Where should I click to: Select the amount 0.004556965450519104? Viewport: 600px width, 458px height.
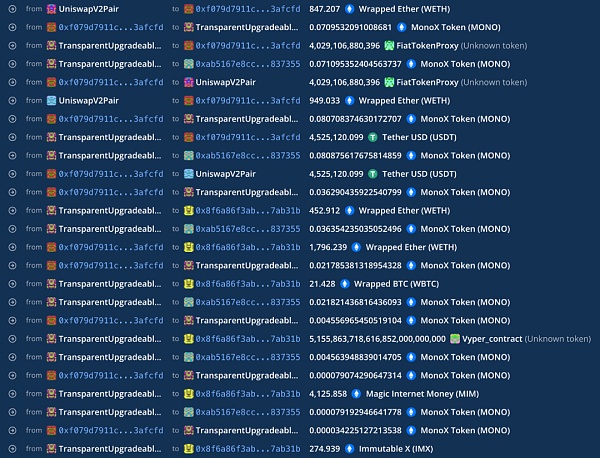tap(355, 320)
